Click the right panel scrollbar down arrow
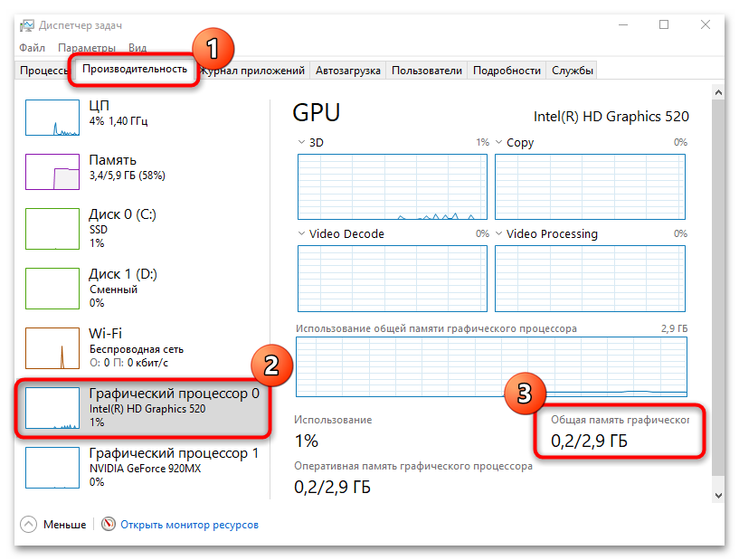Viewport: 739px width, 560px height. (717, 495)
